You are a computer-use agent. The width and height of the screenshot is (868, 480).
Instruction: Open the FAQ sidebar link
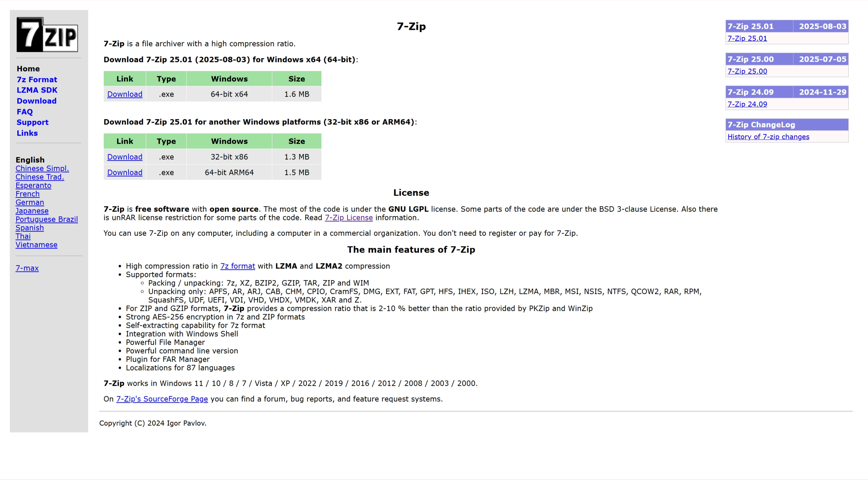[x=25, y=112]
